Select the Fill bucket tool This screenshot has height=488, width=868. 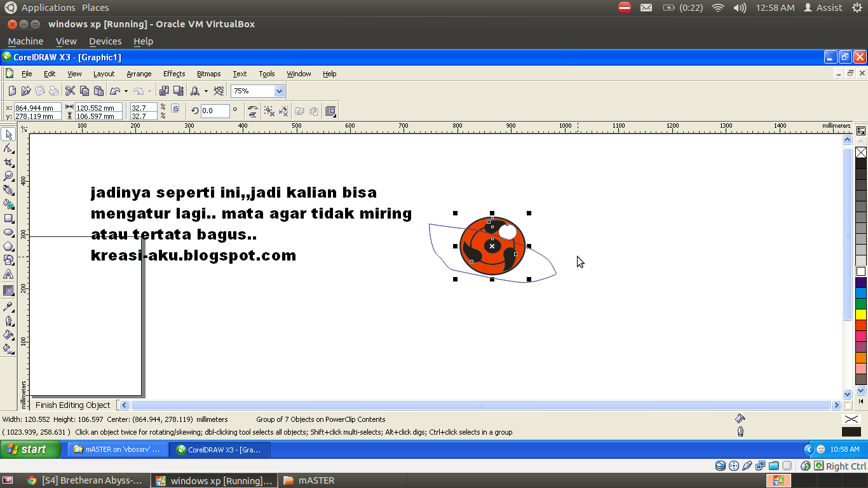[8, 335]
